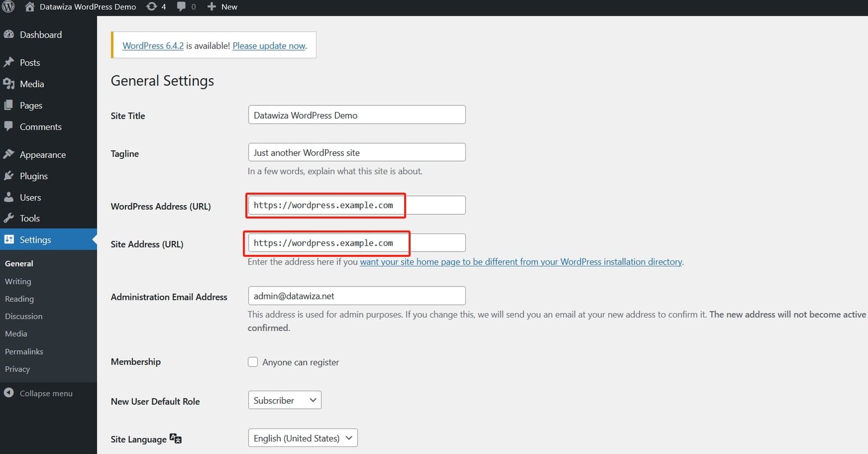Click the Comments speech bubble icon in sidebar
This screenshot has height=454, width=868.
click(x=9, y=126)
